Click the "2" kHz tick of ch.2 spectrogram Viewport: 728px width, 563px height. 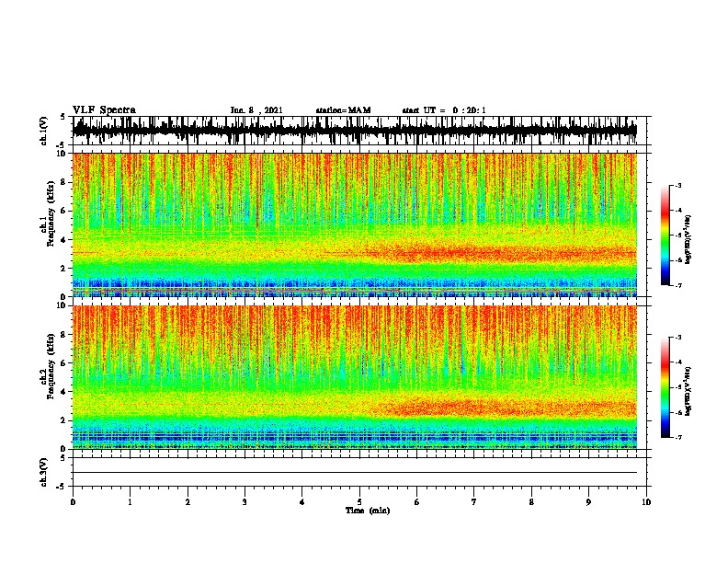[x=64, y=420]
